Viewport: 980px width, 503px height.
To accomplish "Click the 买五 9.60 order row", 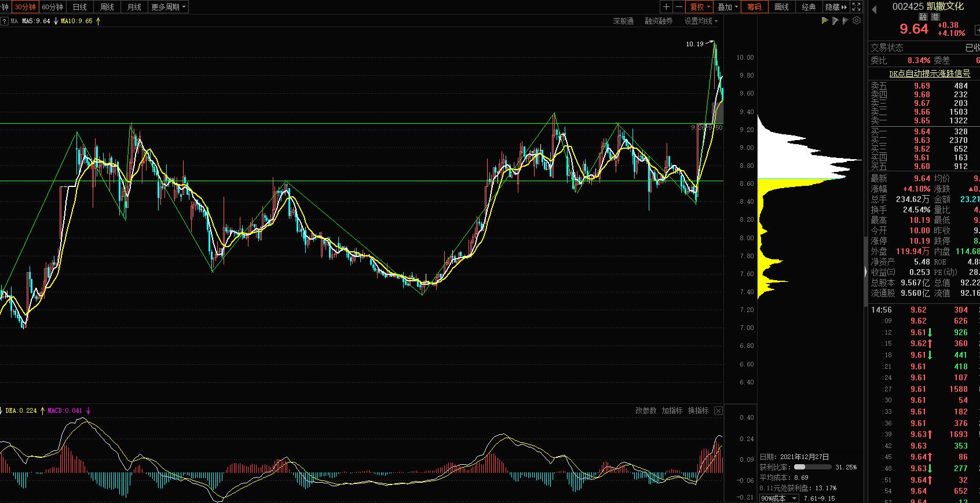I will pos(923,166).
